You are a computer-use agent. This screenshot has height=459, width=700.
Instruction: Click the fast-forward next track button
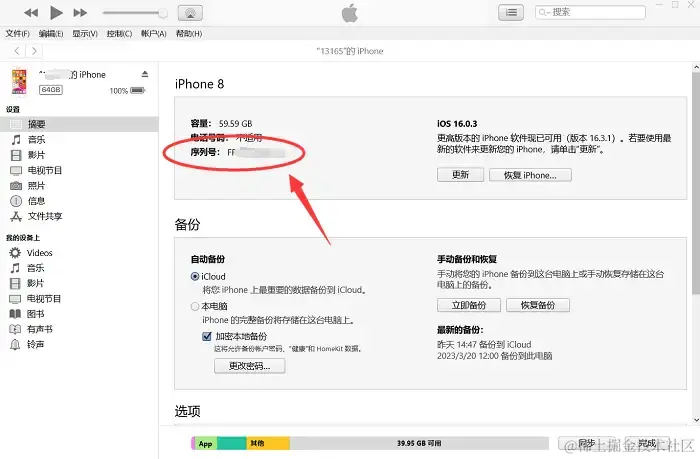tap(80, 13)
